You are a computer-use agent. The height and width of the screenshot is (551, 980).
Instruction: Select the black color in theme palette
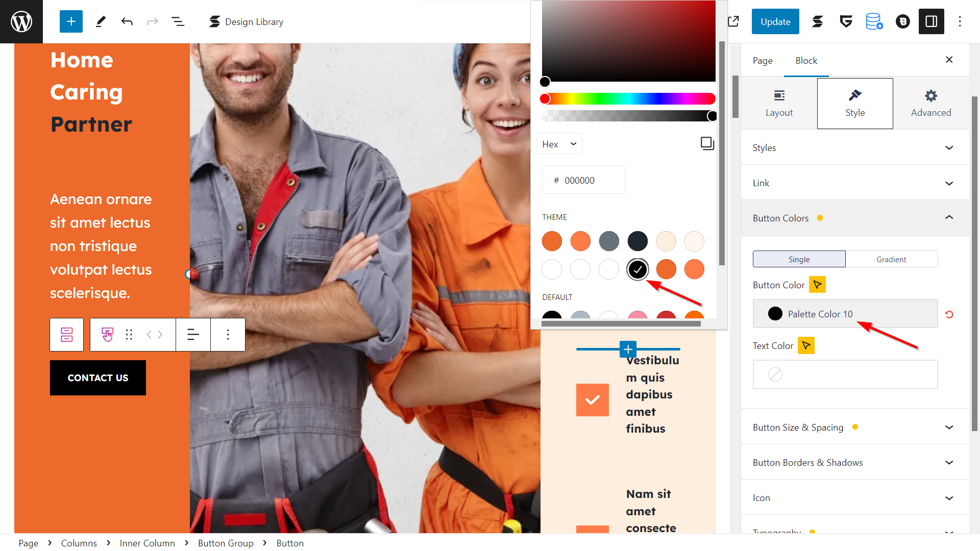[x=638, y=269]
